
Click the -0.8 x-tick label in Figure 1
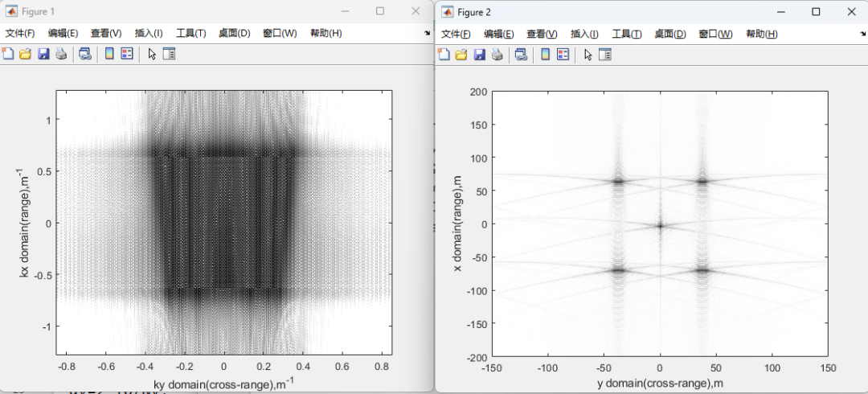(x=66, y=367)
